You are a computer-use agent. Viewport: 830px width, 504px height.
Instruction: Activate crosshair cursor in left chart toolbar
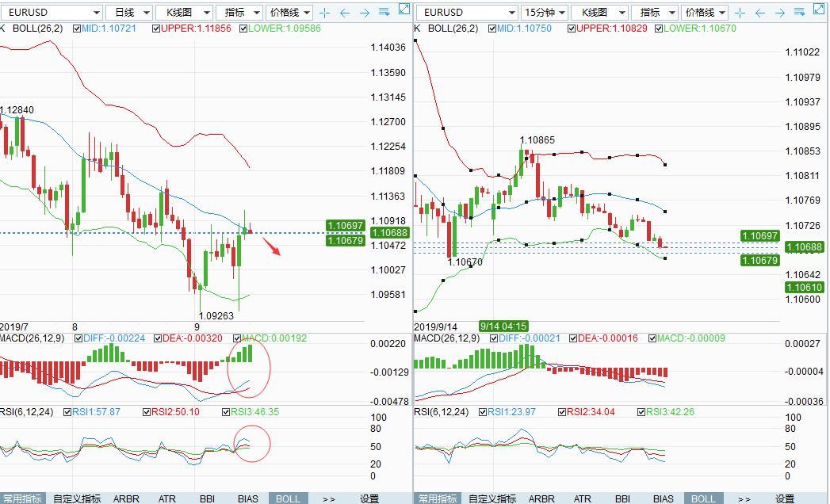[x=324, y=13]
